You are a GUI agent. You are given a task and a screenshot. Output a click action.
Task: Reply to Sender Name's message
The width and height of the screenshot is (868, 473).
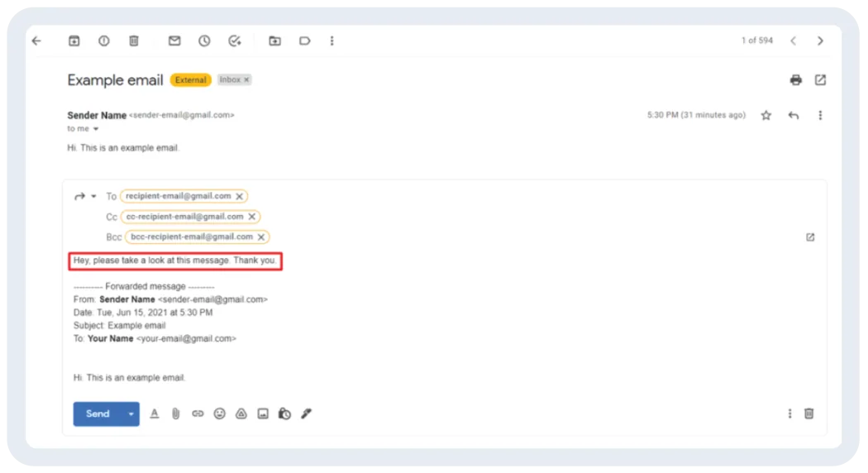794,115
